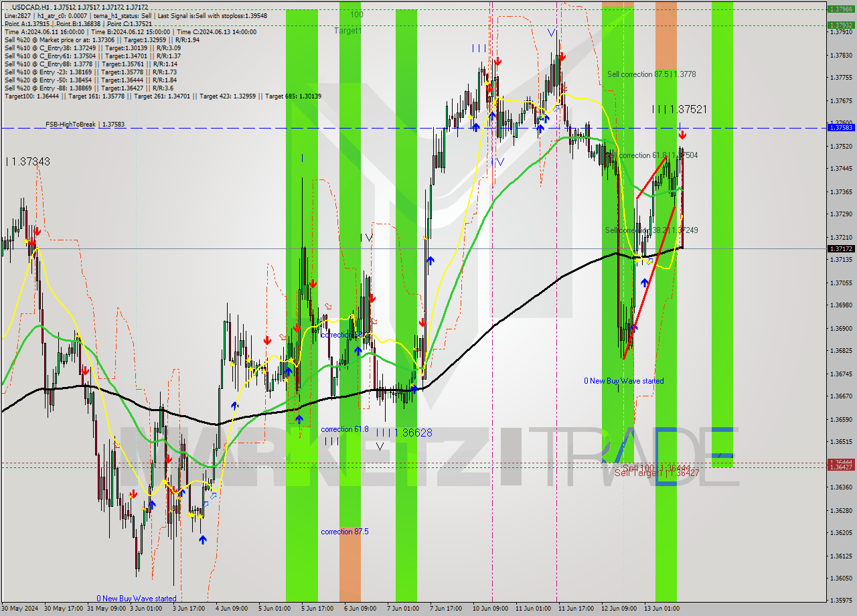Click the '31 May 09:00' time axis label
This screenshot has height=616, width=857.
106,609
